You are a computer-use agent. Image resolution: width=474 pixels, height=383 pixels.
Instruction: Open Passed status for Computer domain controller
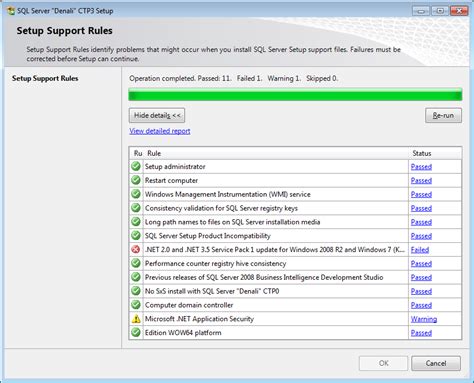tap(421, 305)
